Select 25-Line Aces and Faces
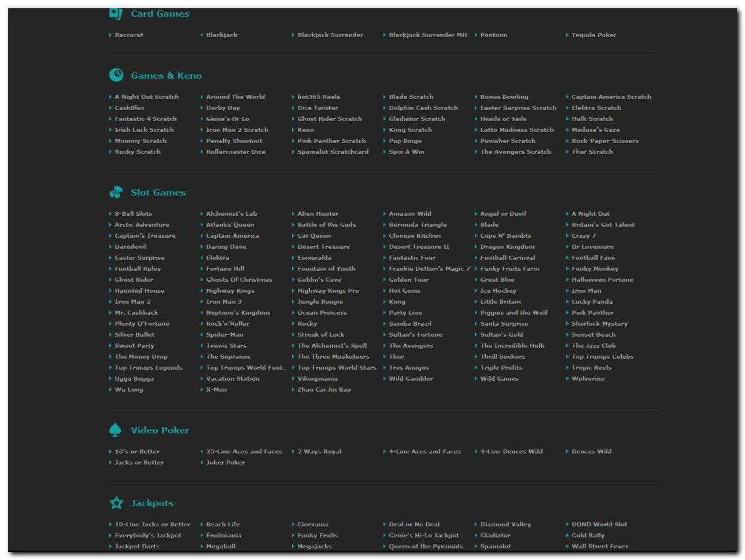Image resolution: width=745 pixels, height=560 pixels. tap(244, 452)
